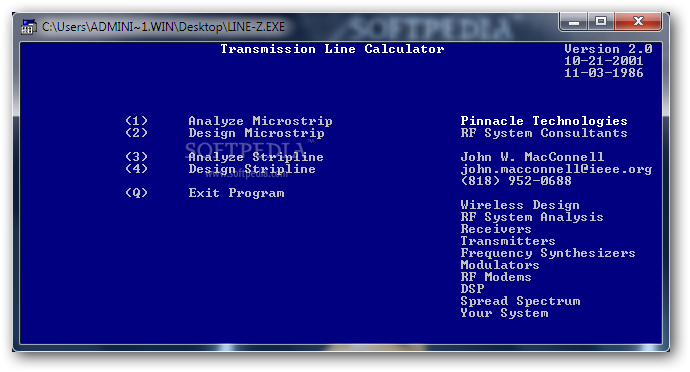690x372 pixels.
Task: Click the RF Modems line
Action: coord(496,277)
